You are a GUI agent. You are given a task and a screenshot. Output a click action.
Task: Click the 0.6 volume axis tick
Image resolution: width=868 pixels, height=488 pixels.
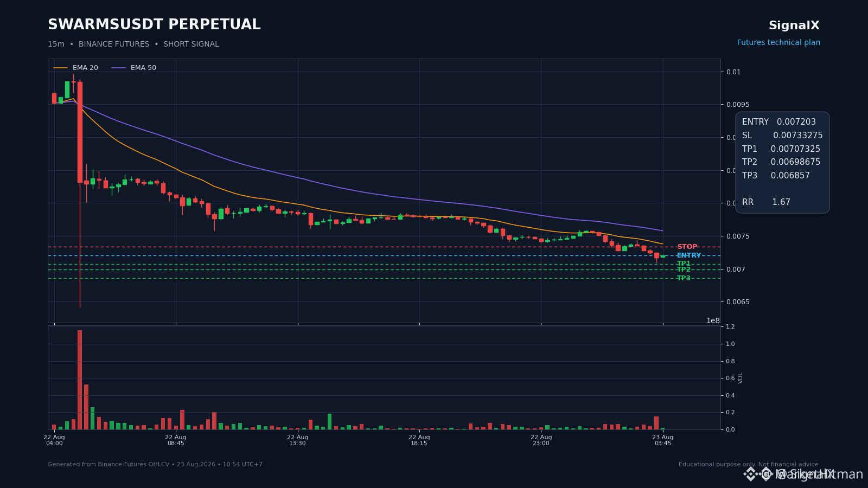(730, 378)
